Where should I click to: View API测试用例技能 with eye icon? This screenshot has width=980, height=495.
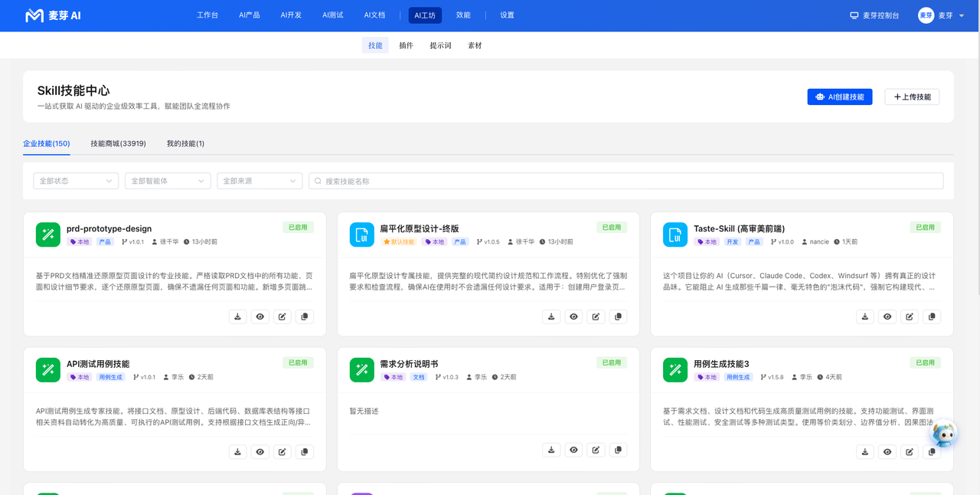pyautogui.click(x=260, y=452)
